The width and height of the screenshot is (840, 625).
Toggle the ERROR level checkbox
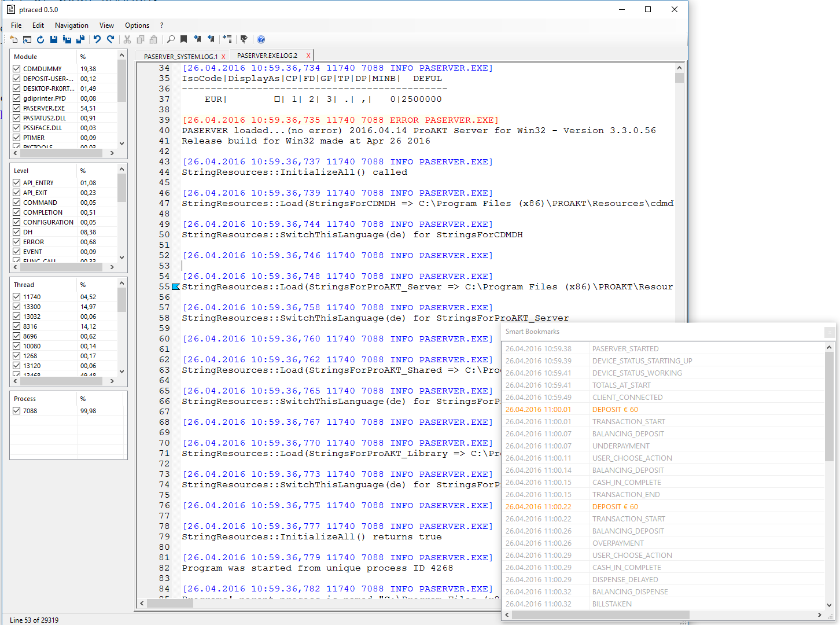tap(17, 242)
